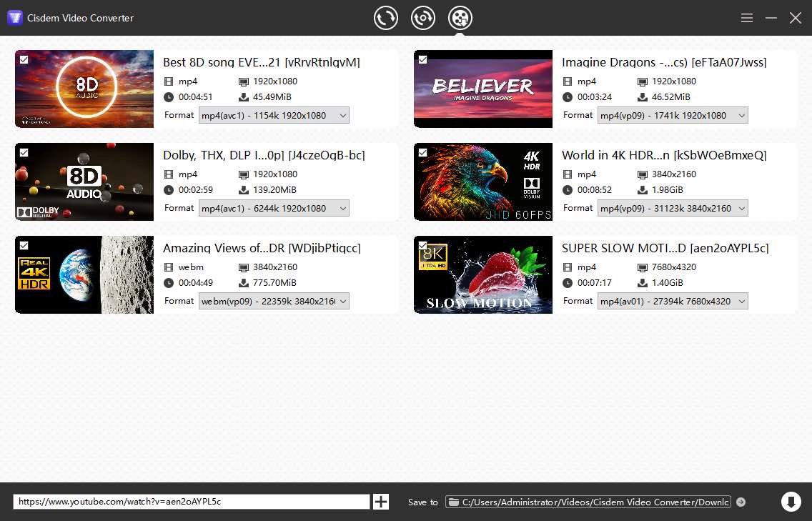This screenshot has height=521, width=812.
Task: Switch to the Rip DVD tab icon
Action: coord(423,18)
